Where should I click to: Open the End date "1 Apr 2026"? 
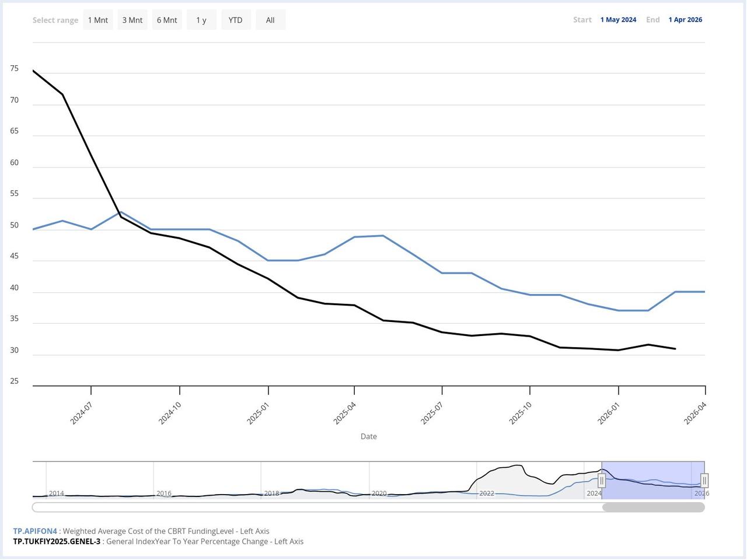[x=685, y=19]
